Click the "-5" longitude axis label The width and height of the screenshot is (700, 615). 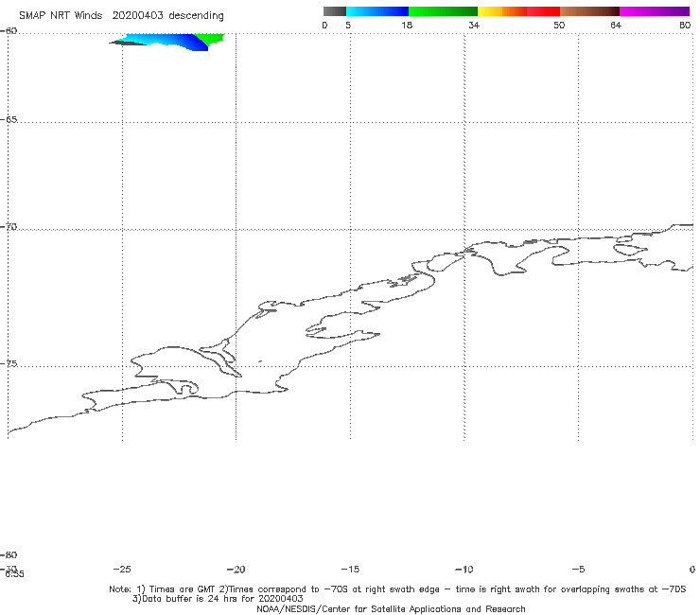pos(578,569)
